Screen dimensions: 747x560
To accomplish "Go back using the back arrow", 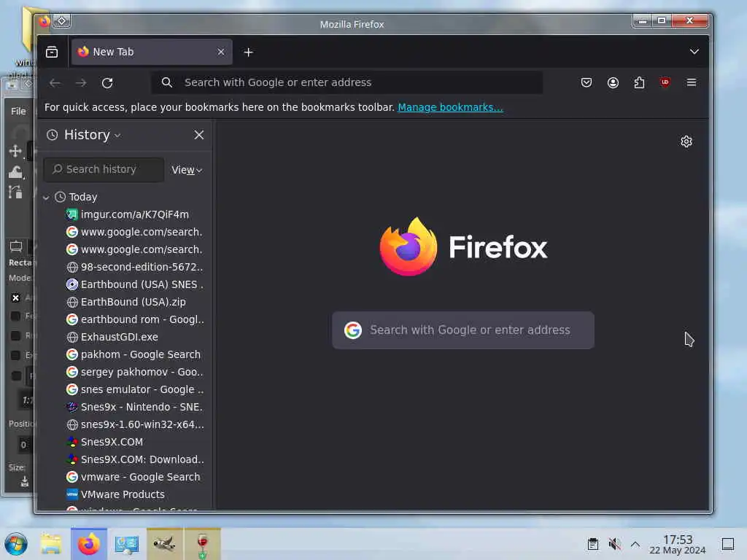I will (55, 83).
